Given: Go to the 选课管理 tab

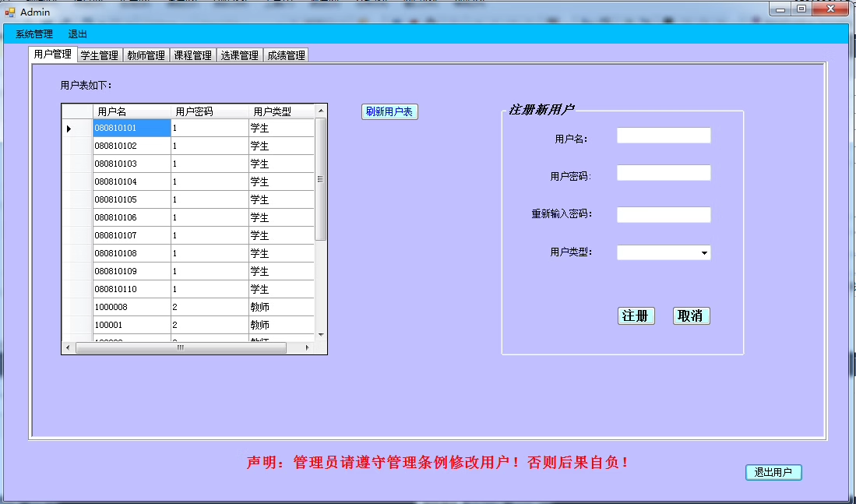Looking at the screenshot, I should click(x=240, y=55).
